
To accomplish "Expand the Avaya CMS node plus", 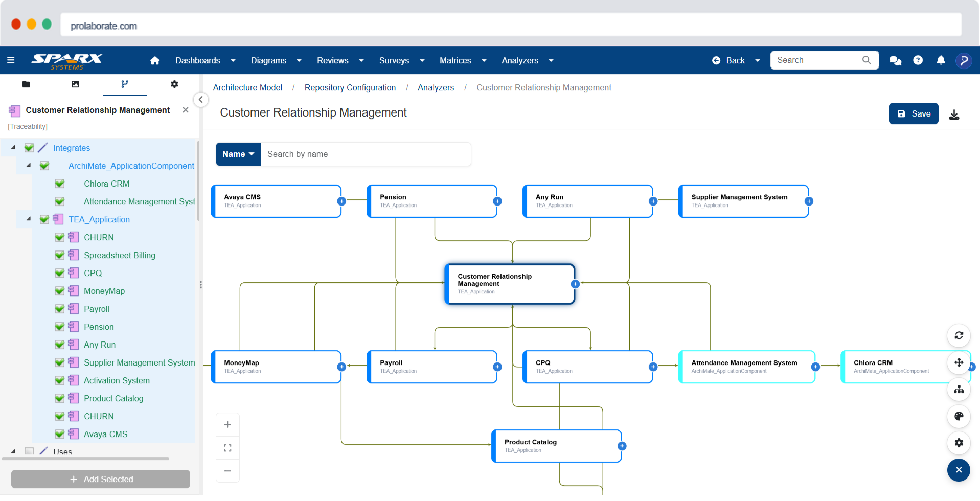I will (341, 201).
